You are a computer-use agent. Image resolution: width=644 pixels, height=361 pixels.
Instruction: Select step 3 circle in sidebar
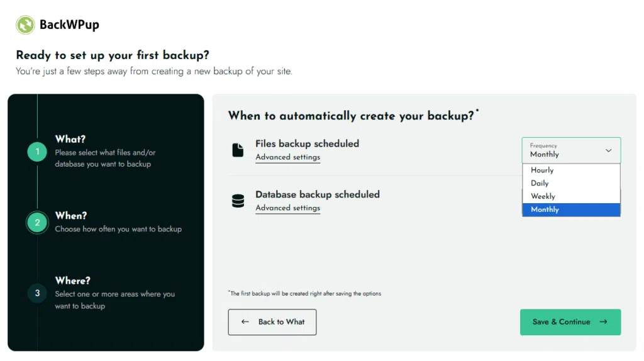click(x=37, y=293)
